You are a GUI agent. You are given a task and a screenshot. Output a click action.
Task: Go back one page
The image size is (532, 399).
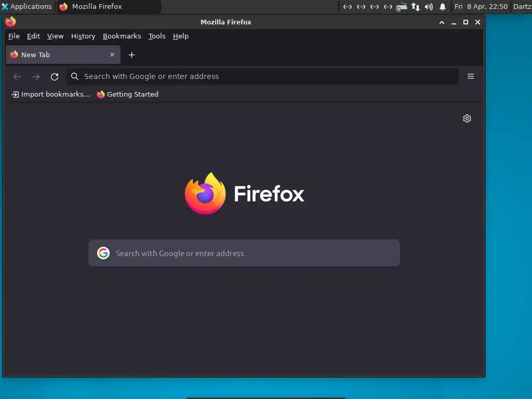[x=17, y=77]
